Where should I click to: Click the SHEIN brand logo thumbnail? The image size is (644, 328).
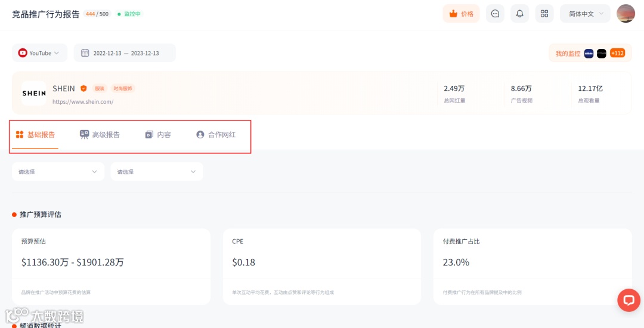(x=33, y=93)
